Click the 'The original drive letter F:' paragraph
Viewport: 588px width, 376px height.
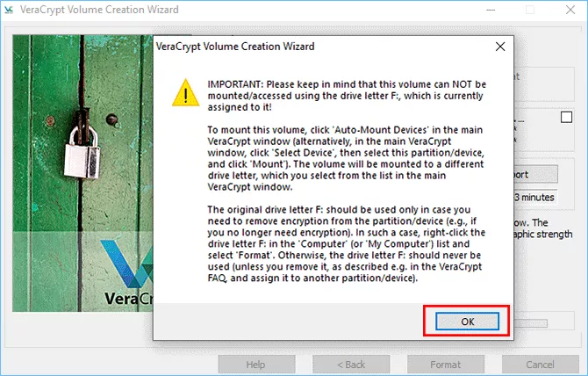pyautogui.click(x=347, y=244)
